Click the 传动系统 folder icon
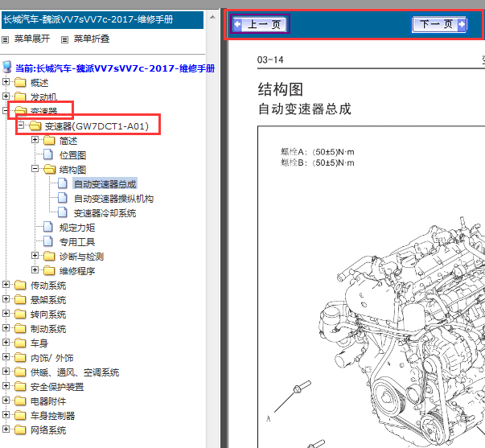The image size is (485, 448). point(20,285)
